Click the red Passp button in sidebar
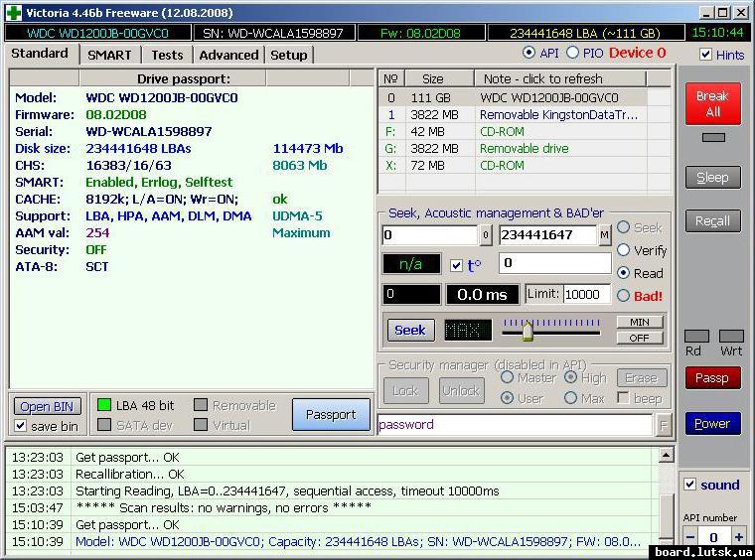Image resolution: width=755 pixels, height=560 pixels. point(711,378)
